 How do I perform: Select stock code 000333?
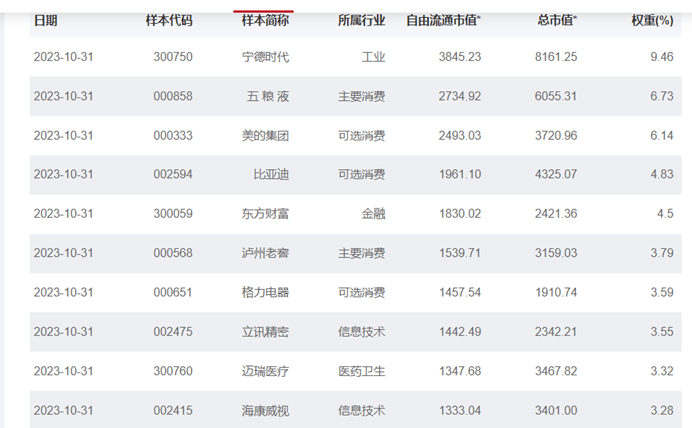pyautogui.click(x=173, y=135)
